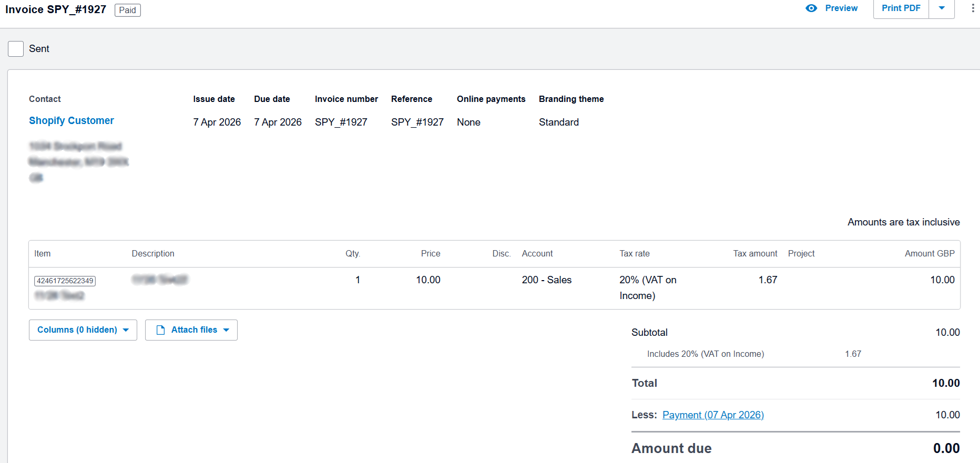
Task: Click item code 42461725622349 tag
Action: pyautogui.click(x=65, y=281)
